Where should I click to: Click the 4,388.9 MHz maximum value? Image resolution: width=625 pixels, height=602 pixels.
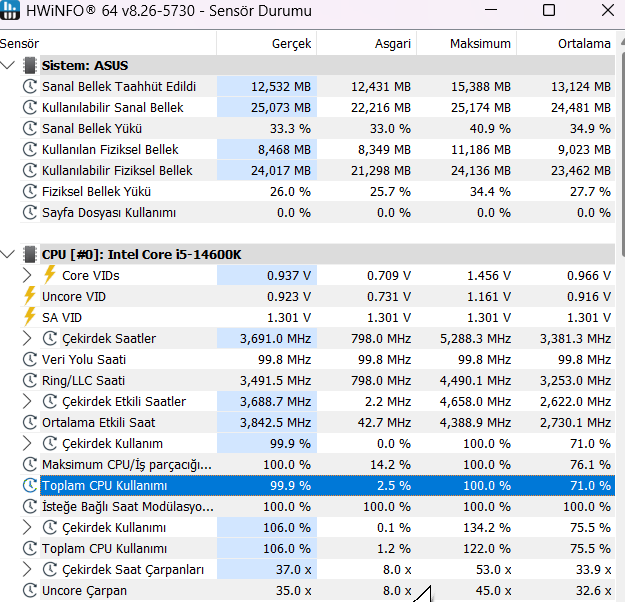click(x=475, y=423)
